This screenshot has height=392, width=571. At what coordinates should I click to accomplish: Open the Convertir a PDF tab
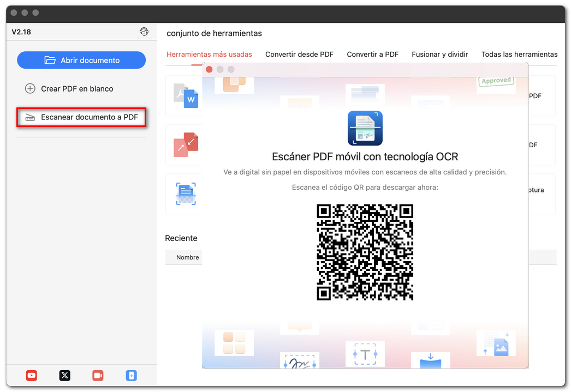(372, 55)
